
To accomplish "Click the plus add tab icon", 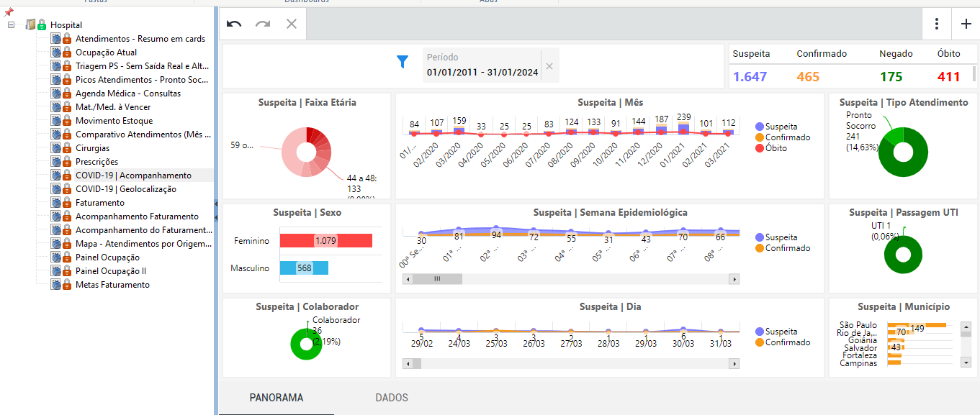I will [x=966, y=24].
